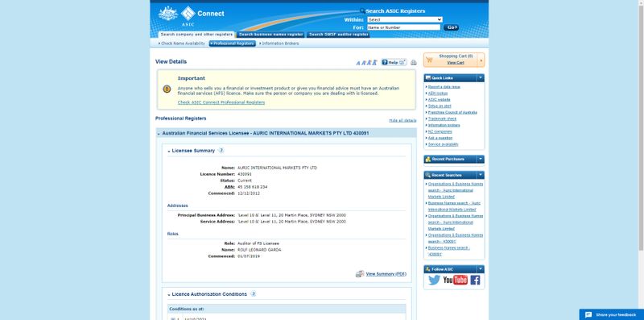Open the Setup an alert link

click(x=440, y=106)
